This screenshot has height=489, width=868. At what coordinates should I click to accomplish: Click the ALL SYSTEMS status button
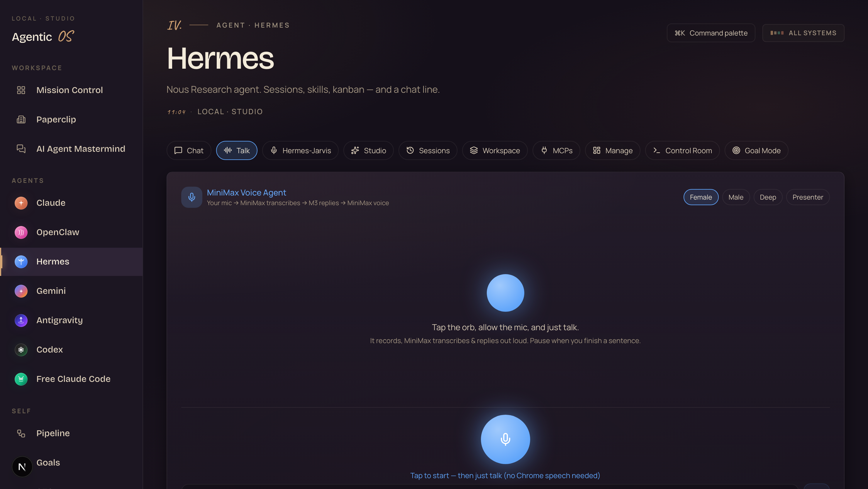click(x=803, y=33)
